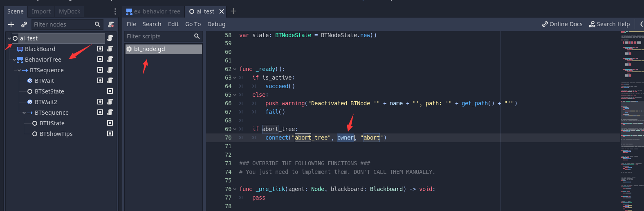Collapse the nested BTSequence containing BTIfState
644x211 pixels.
tap(24, 113)
